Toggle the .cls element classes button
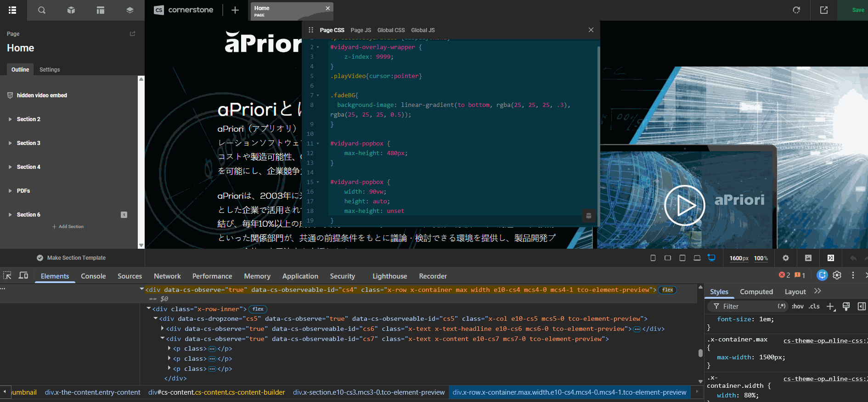 point(814,307)
